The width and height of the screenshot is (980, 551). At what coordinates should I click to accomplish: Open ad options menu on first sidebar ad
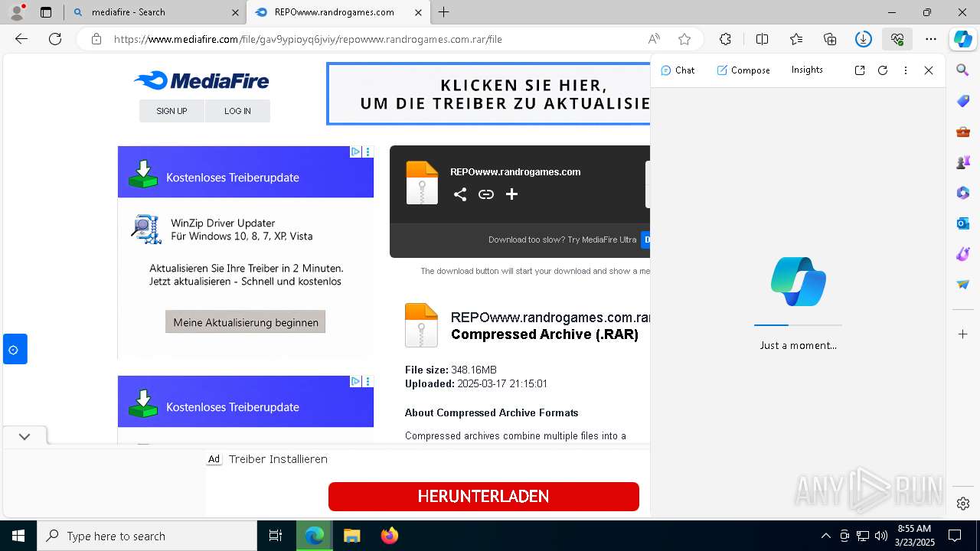[x=368, y=152]
